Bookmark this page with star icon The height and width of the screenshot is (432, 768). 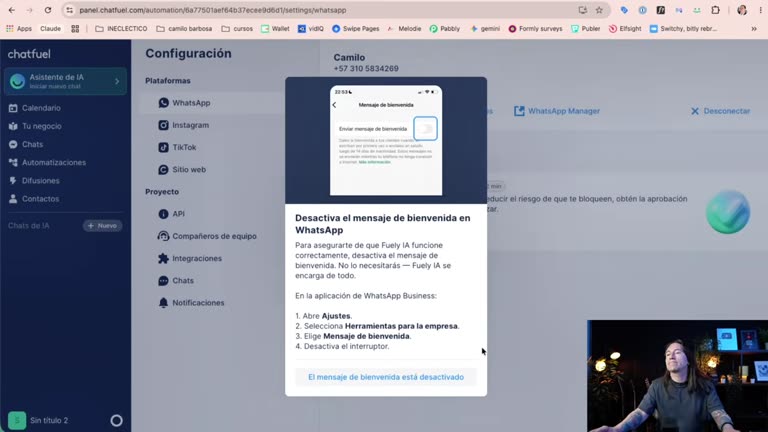[x=599, y=10]
